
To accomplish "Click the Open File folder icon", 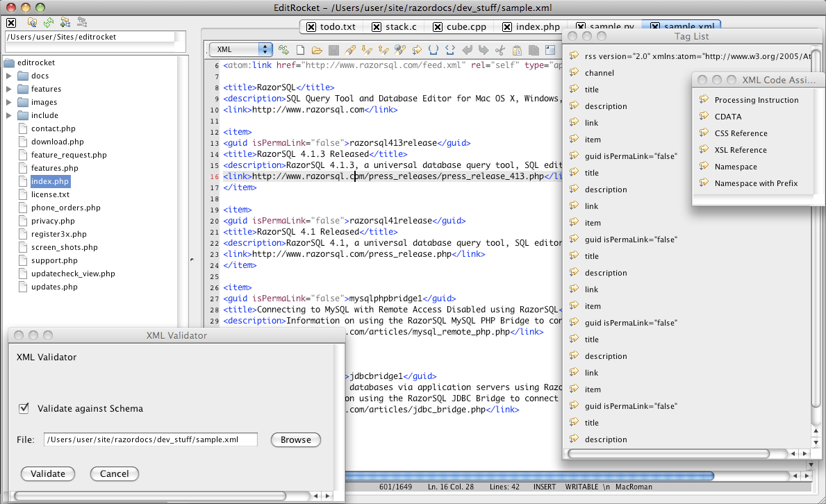I will tap(317, 50).
